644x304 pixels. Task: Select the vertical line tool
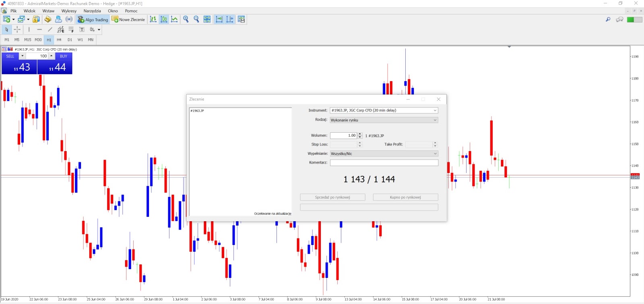click(29, 29)
